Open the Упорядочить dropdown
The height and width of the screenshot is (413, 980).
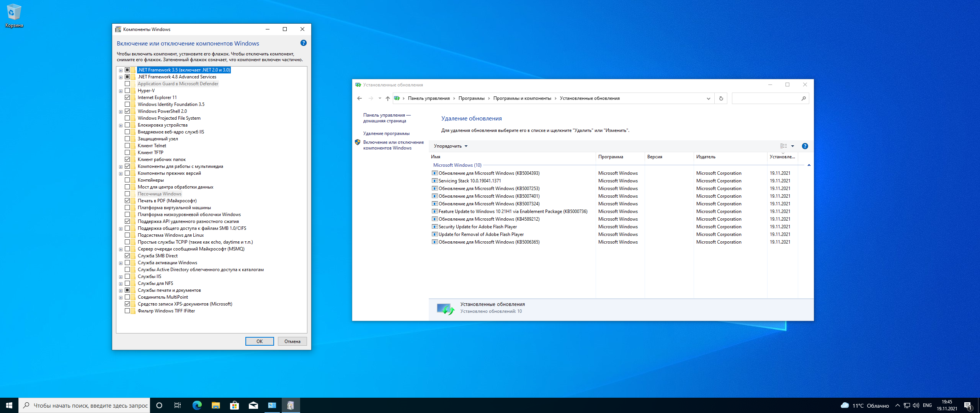click(451, 146)
